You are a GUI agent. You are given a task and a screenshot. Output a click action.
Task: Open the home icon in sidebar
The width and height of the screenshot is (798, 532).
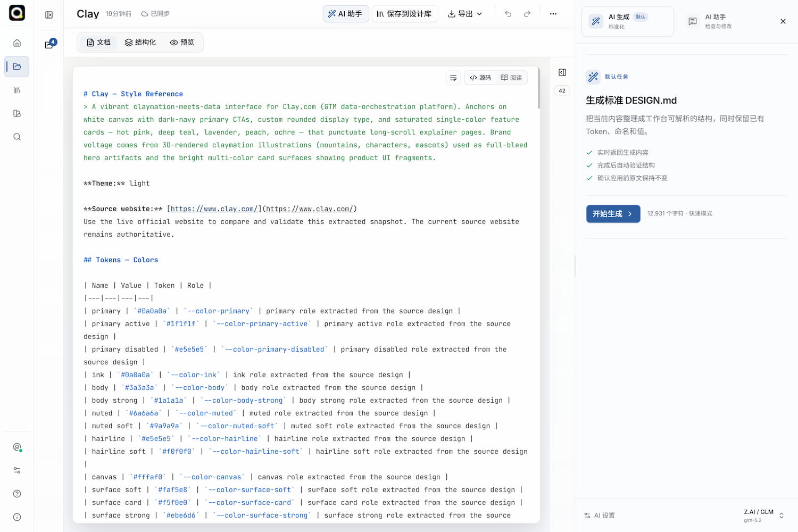17,43
